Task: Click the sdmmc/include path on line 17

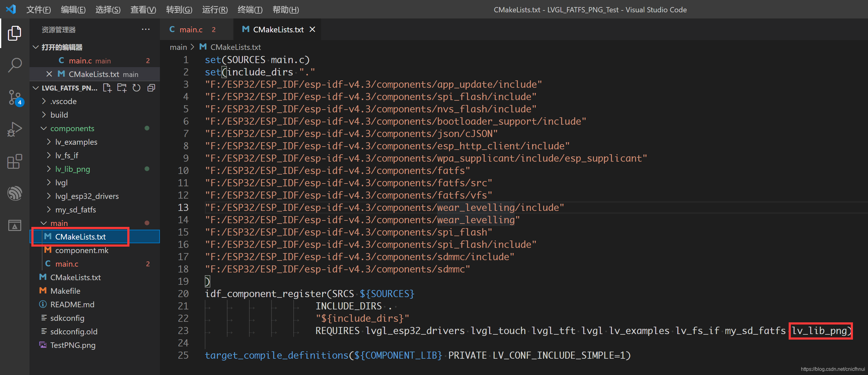Action: click(359, 256)
